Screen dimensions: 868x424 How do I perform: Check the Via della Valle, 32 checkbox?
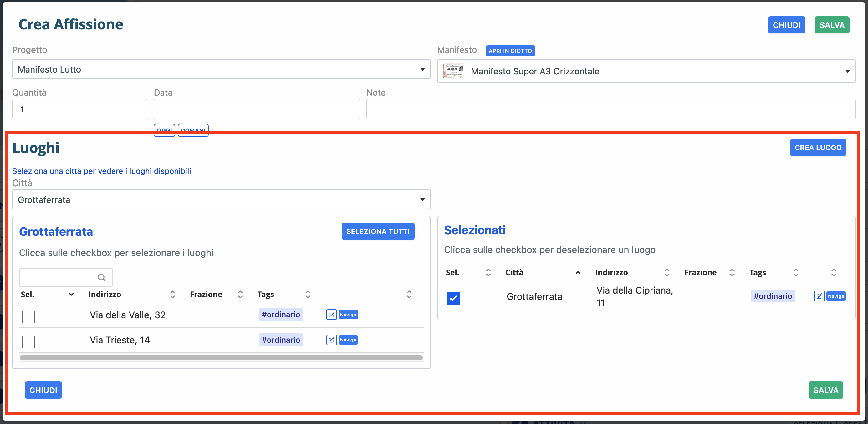pos(28,316)
